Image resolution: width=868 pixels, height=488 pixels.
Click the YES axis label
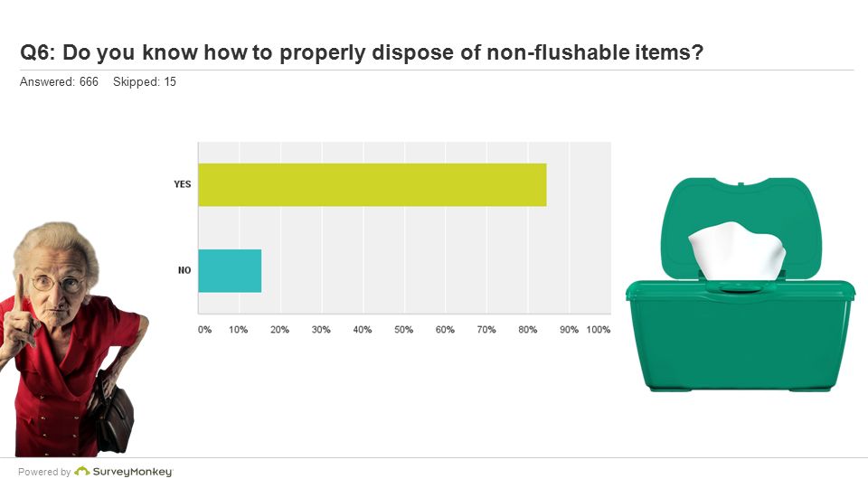click(182, 184)
